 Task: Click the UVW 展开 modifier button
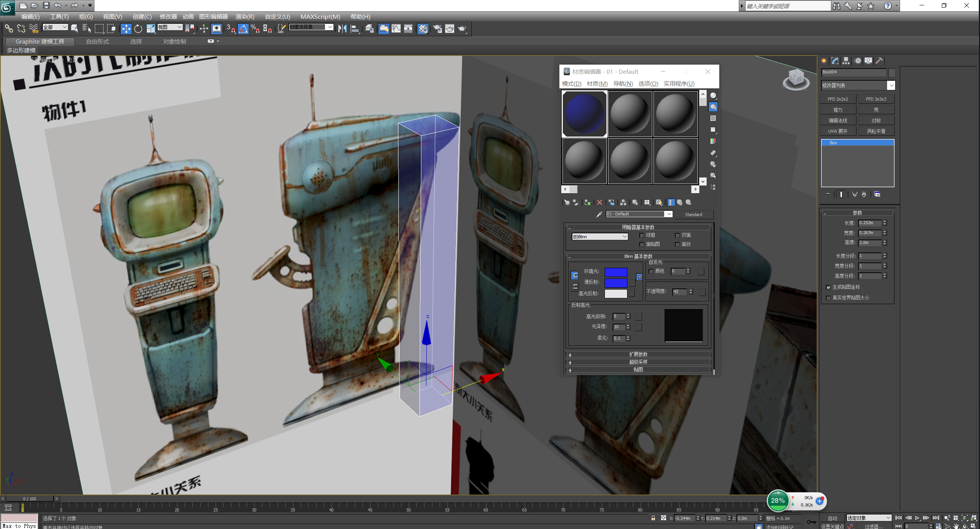(x=838, y=131)
